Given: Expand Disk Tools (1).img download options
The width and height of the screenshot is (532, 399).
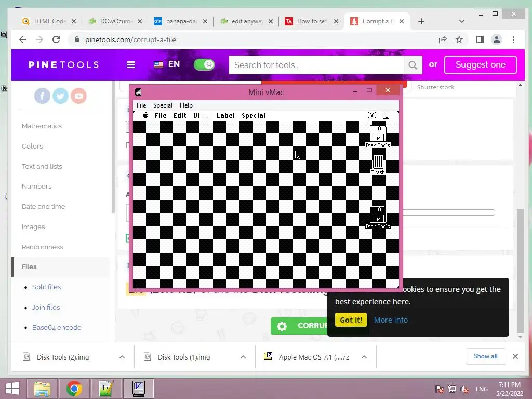Looking at the screenshot, I should point(243,357).
